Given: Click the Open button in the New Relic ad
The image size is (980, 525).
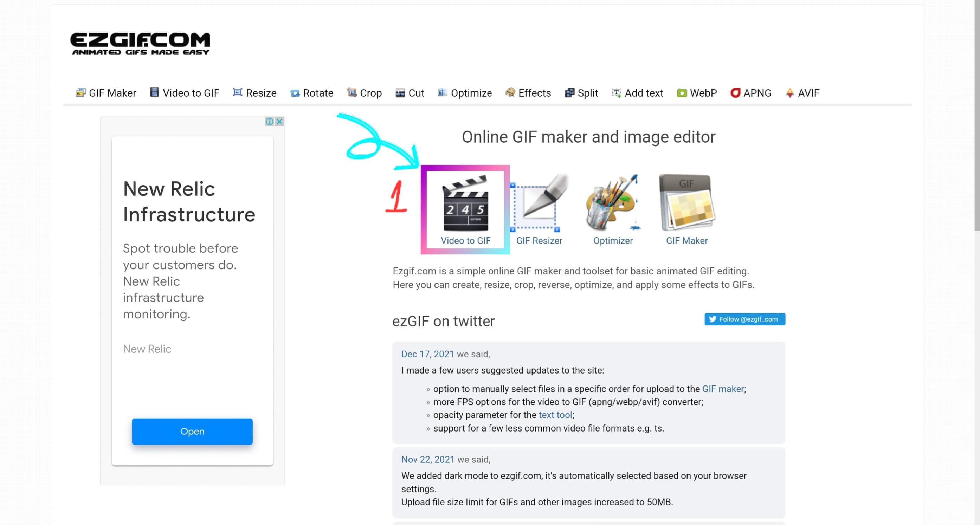Looking at the screenshot, I should click(x=192, y=431).
